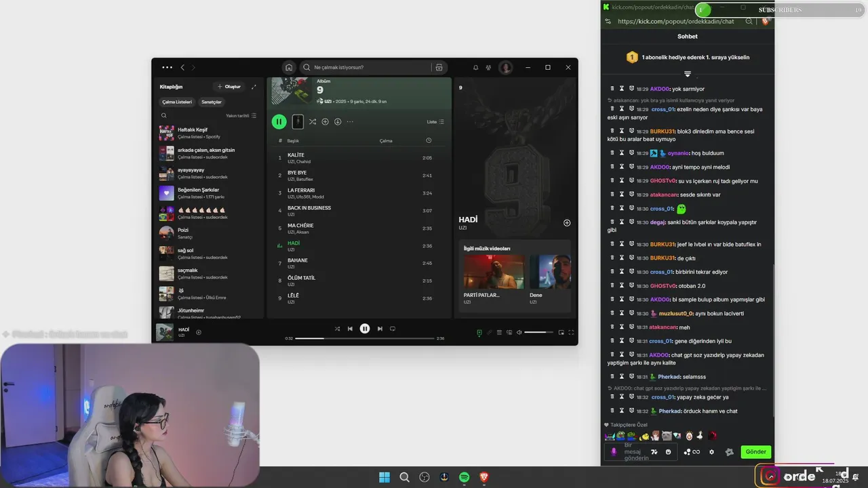Image resolution: width=868 pixels, height=488 pixels.
Task: Click the Gönder send button in chat
Action: point(755,452)
